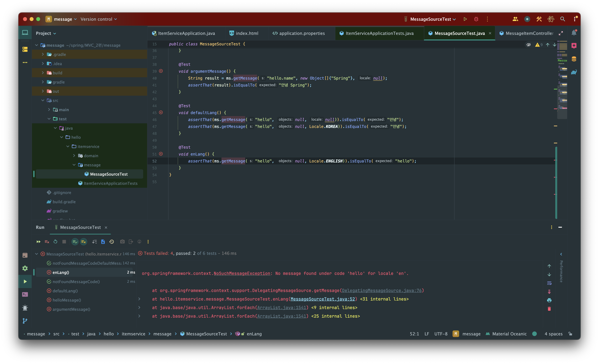Screen dimensions: 599x364
Task: Toggle read-only lock in status bar
Action: 571,334
